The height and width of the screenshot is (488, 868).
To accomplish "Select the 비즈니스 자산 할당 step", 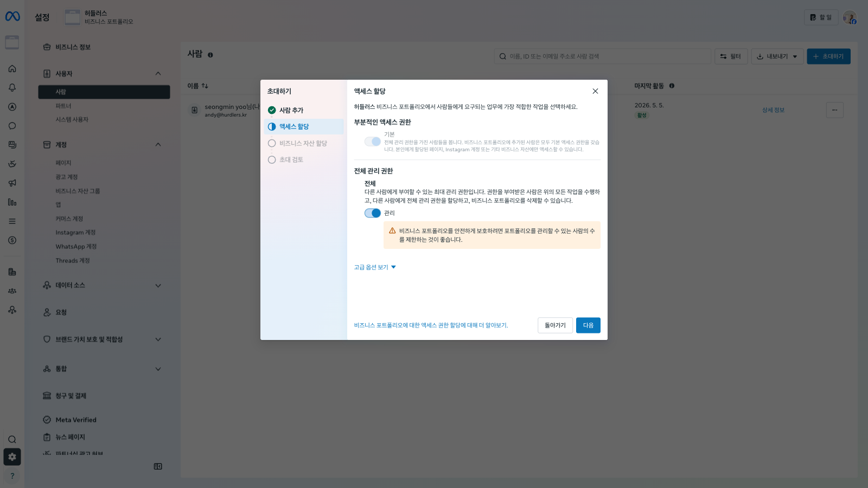I will pyautogui.click(x=303, y=143).
